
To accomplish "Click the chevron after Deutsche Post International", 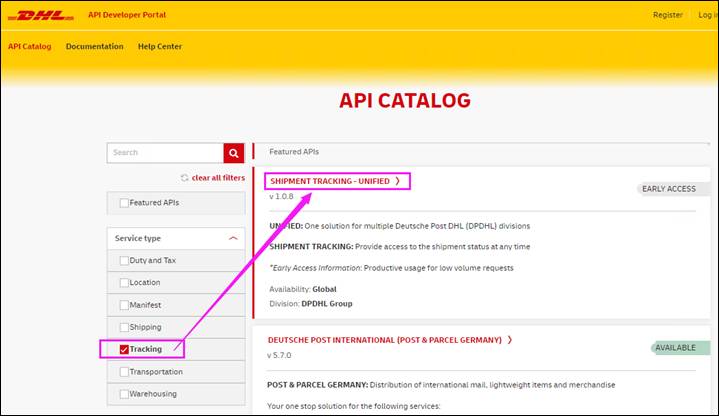I will point(509,340).
